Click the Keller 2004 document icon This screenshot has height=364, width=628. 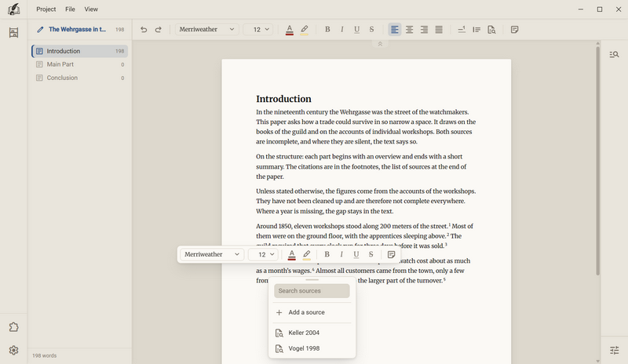coord(279,333)
